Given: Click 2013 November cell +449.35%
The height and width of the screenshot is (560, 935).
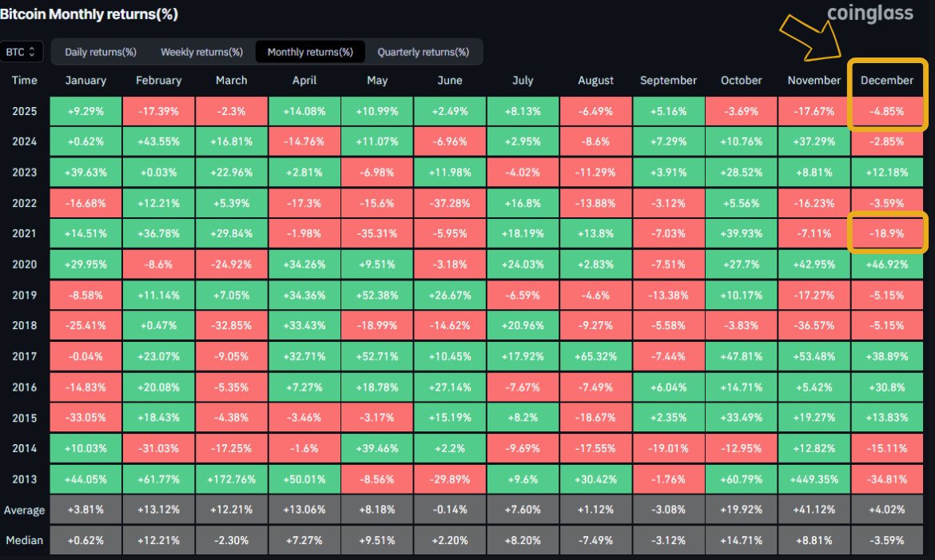Looking at the screenshot, I should tap(814, 479).
